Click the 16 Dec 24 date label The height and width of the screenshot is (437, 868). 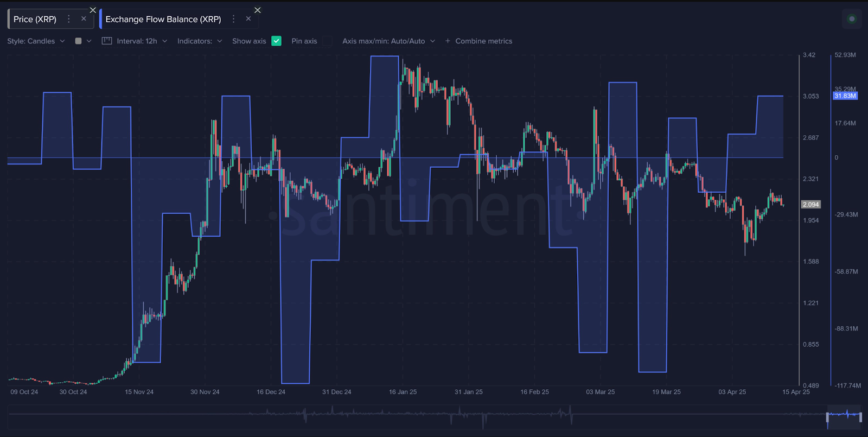click(x=271, y=392)
